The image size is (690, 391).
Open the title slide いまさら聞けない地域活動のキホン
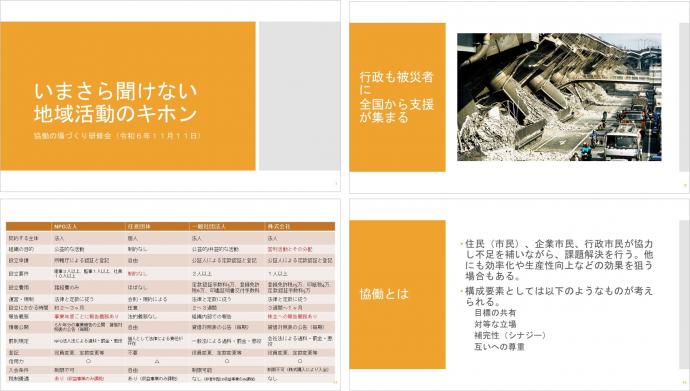click(170, 96)
